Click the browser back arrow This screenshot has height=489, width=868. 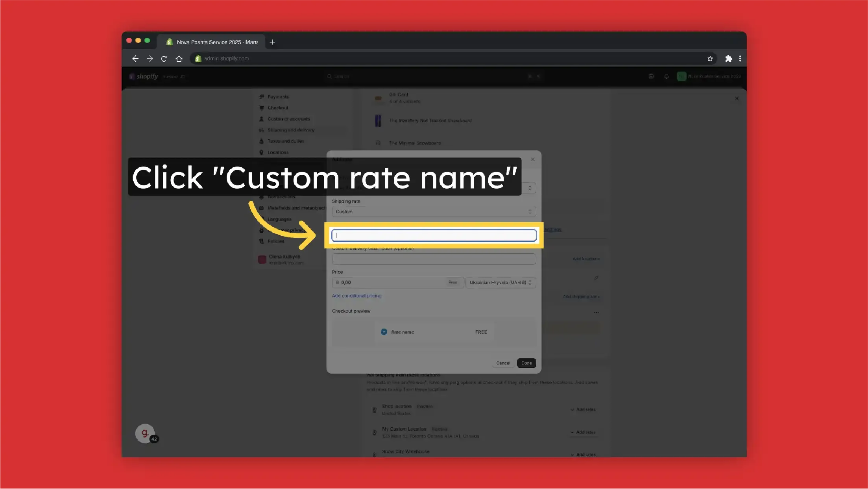[135, 59]
